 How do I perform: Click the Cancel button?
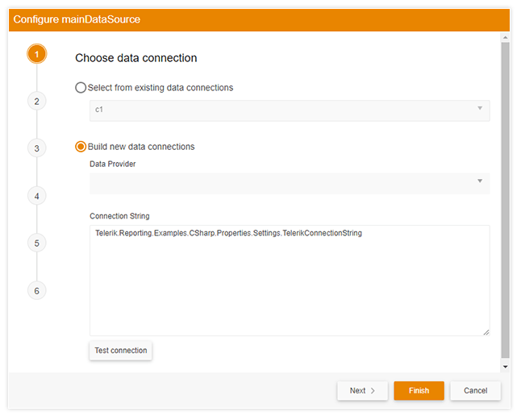click(476, 391)
